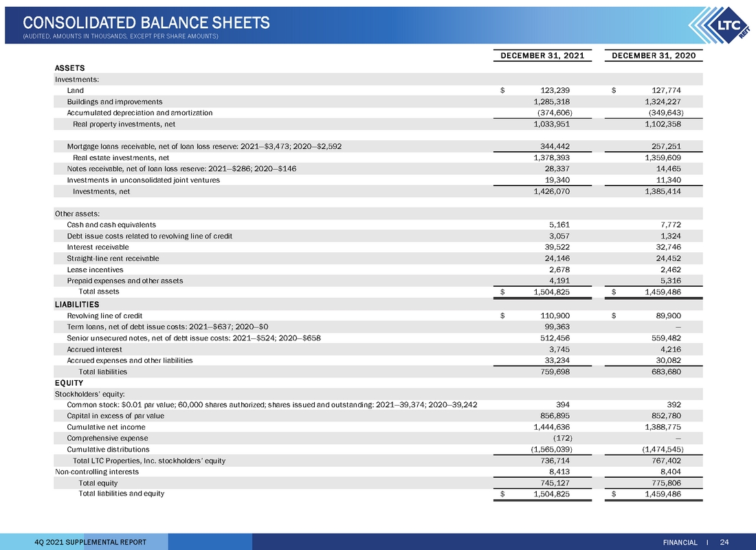
Task: Select real property net value 1,033,951
Action: click(x=552, y=124)
